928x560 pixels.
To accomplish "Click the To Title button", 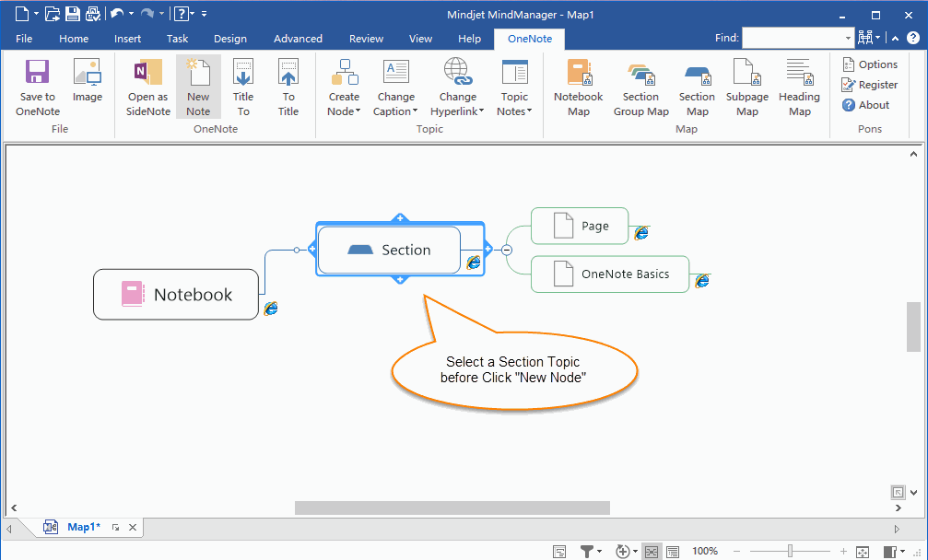I will (288, 87).
